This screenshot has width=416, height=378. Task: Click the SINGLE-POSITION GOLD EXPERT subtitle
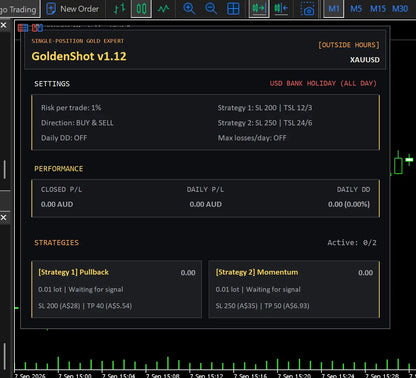pos(78,41)
